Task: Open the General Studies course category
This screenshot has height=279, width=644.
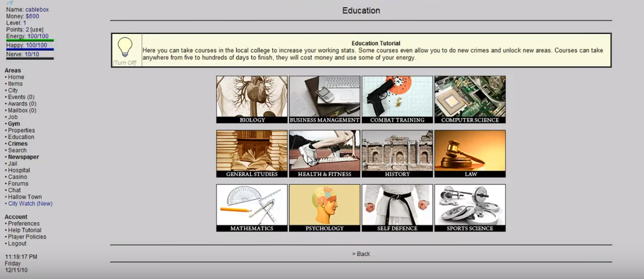Action: click(x=252, y=154)
